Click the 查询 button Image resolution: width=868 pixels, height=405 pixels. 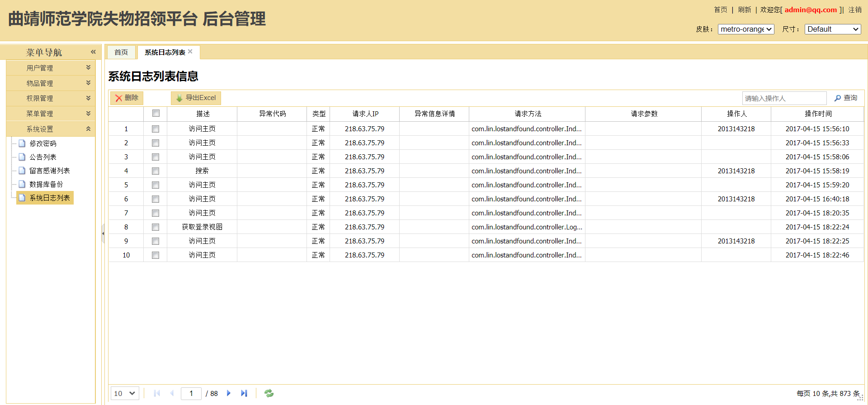pos(846,98)
